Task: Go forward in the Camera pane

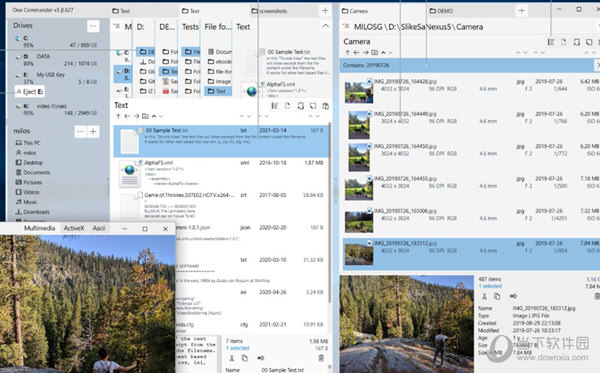Action: 365,52
